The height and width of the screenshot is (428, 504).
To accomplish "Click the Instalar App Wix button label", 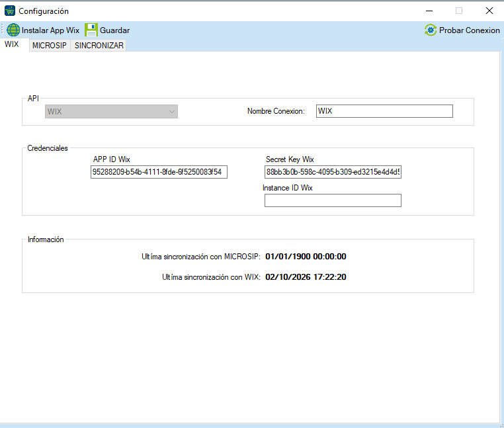I will click(50, 30).
